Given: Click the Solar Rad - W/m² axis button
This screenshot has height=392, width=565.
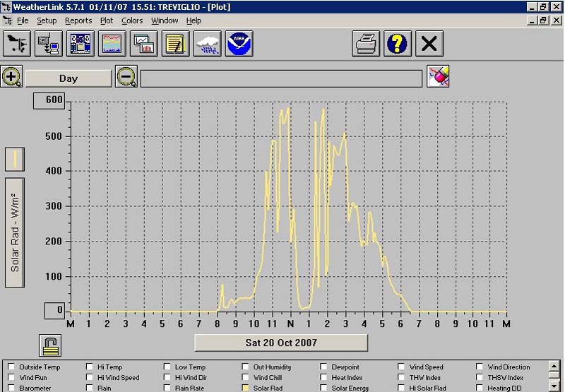Looking at the screenshot, I should [x=15, y=233].
